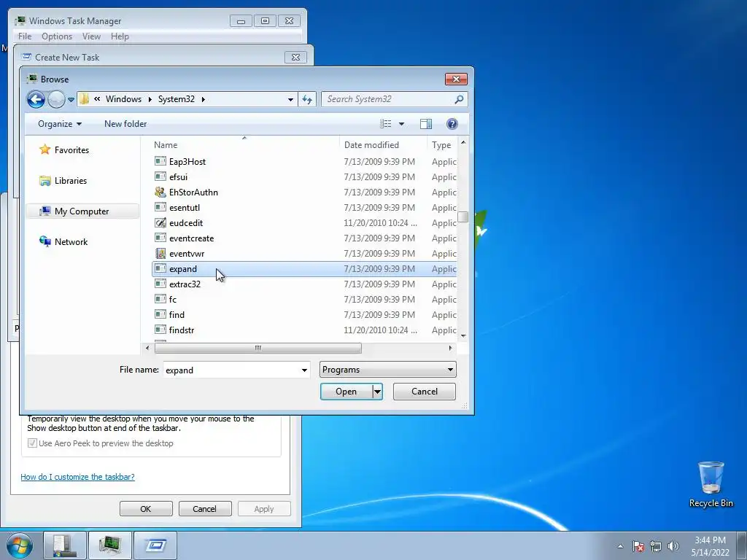The image size is (747, 560).
Task: Click the Open button
Action: coord(346,392)
